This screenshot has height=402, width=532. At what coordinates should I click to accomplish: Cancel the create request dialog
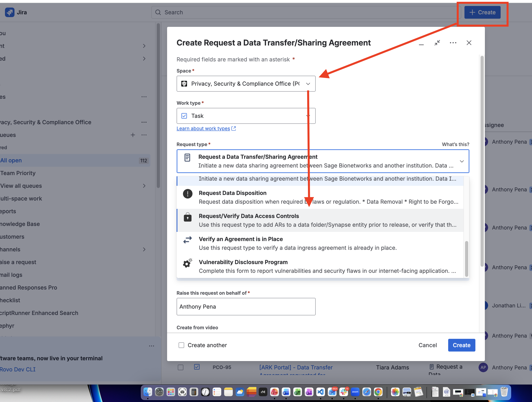(x=428, y=345)
